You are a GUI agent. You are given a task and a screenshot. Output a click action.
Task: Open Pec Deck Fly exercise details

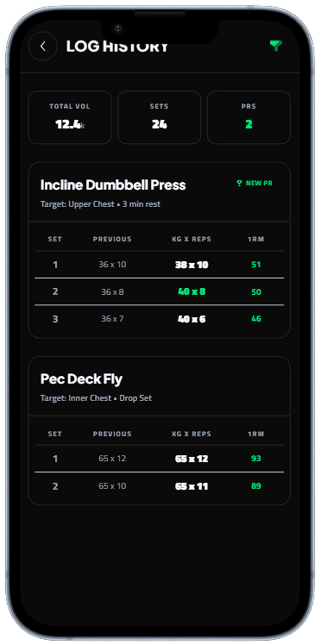(81, 379)
